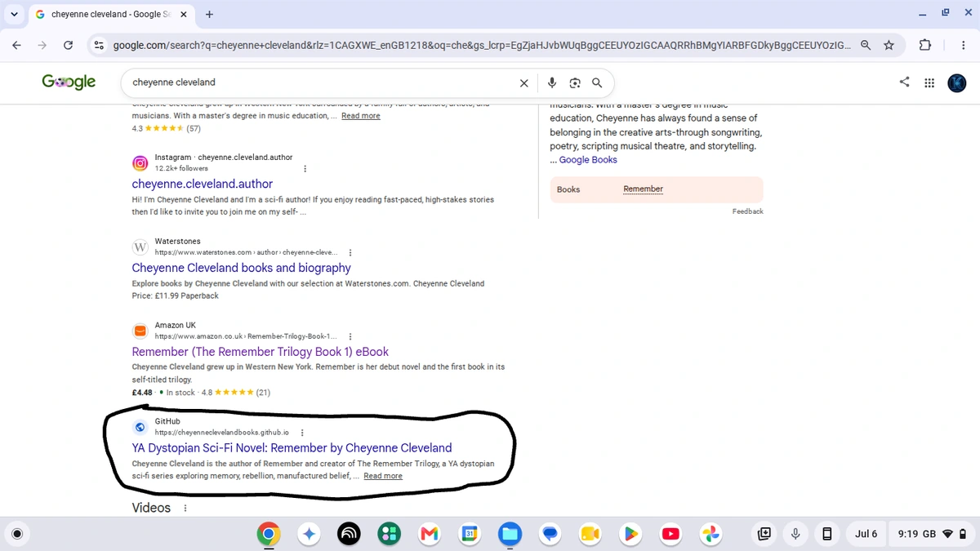Click the Amazon UK favicon
Image resolution: width=980 pixels, height=551 pixels.
[140, 331]
